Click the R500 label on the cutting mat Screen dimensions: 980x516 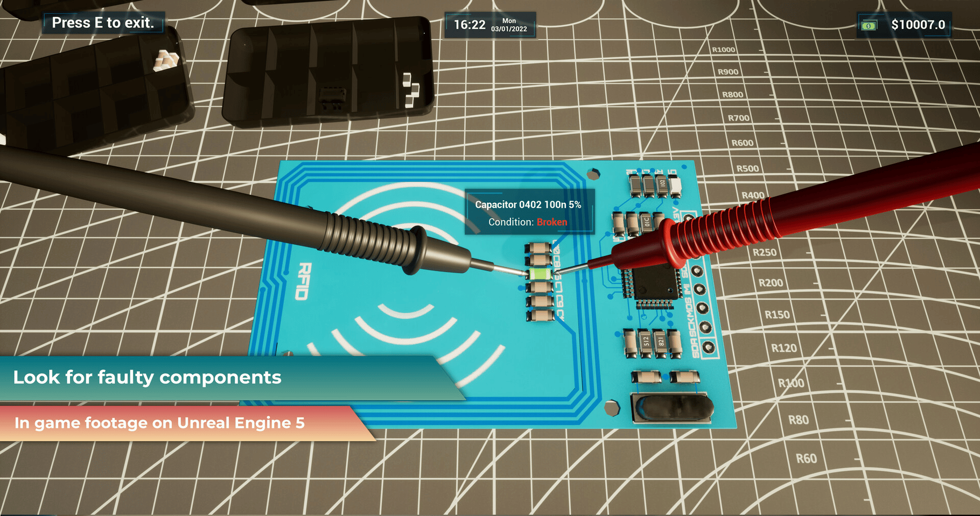[x=747, y=168]
